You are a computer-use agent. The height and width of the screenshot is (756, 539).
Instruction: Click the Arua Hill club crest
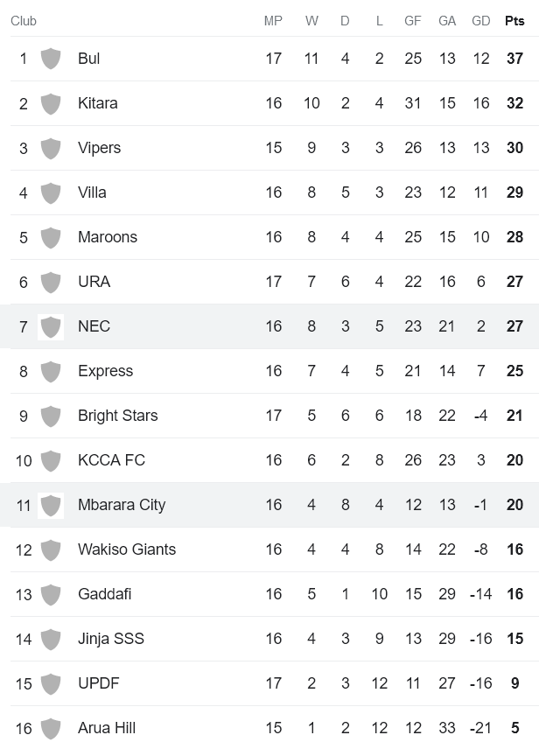tap(51, 728)
